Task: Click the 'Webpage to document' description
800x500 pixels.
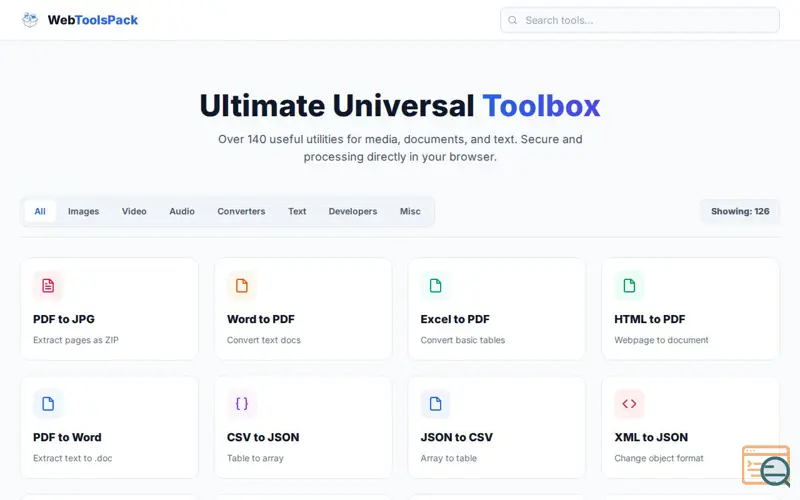Action: coord(661,340)
